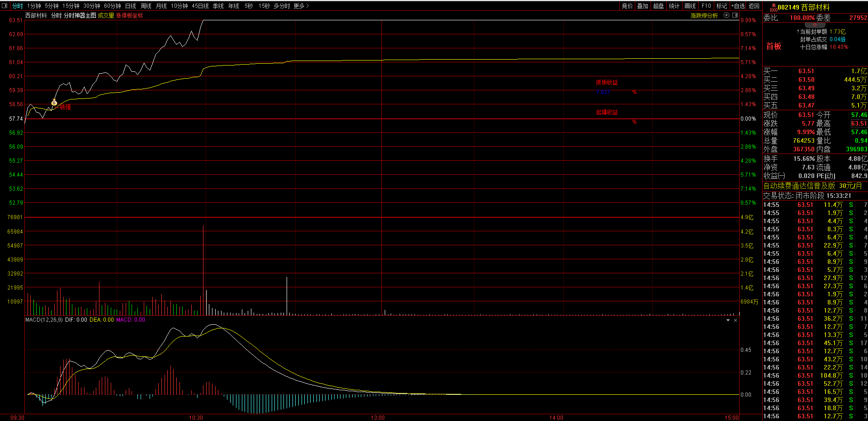The width and height of the screenshot is (868, 421).
Task: Add stock via +自选 button
Action: tap(738, 6)
